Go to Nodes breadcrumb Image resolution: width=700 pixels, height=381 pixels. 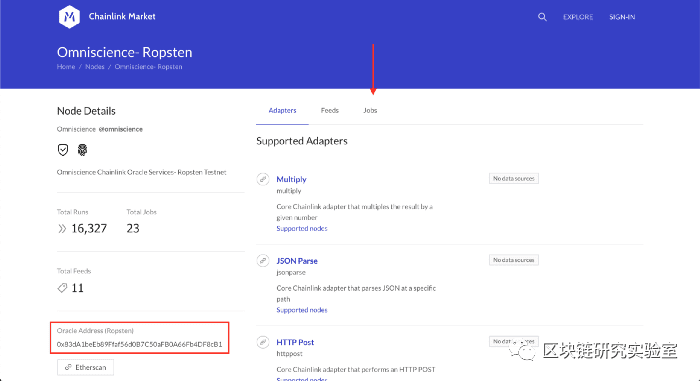95,67
